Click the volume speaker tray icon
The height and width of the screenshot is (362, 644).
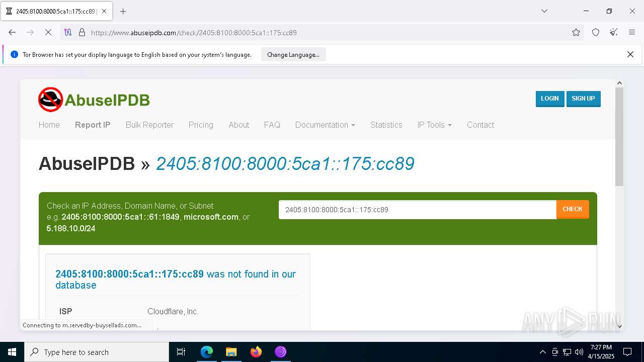(579, 352)
